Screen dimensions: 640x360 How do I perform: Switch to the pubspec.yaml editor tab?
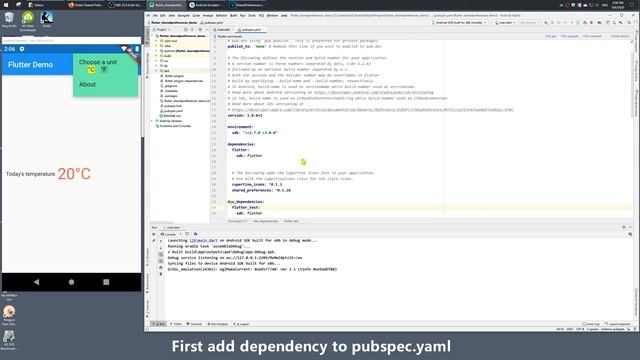[x=251, y=30]
